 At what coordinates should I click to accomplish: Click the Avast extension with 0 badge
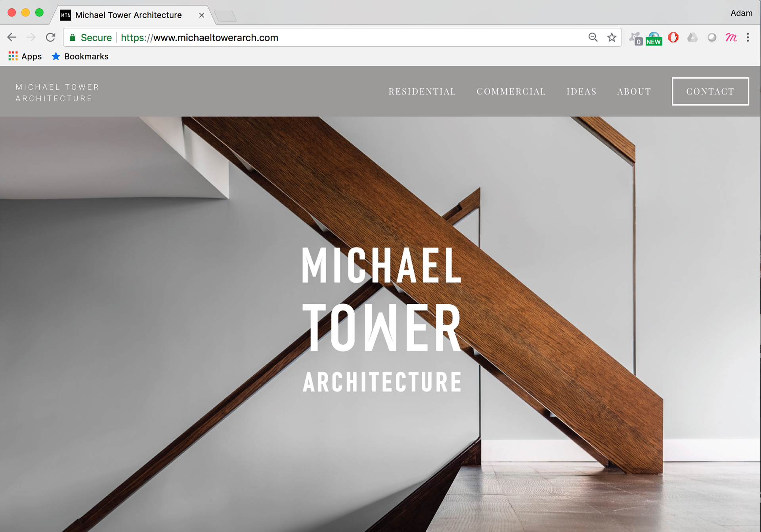636,38
